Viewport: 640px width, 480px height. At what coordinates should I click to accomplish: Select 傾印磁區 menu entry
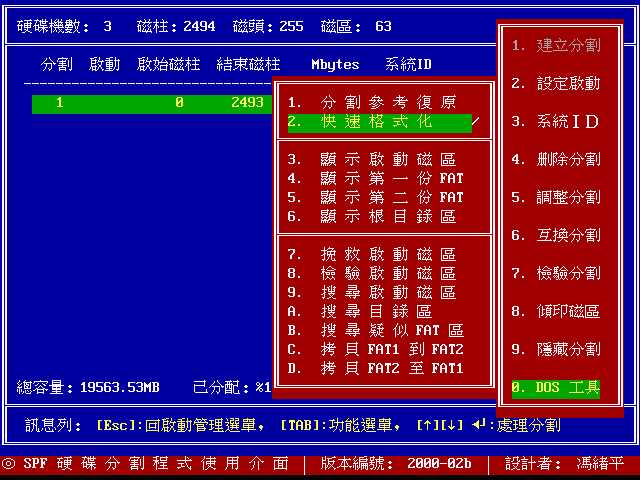tap(556, 311)
